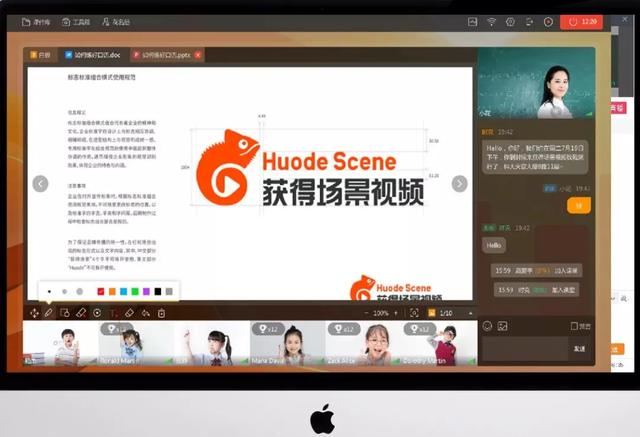Pick the red pen color
Image resolution: width=640 pixels, height=437 pixels.
pos(101,291)
